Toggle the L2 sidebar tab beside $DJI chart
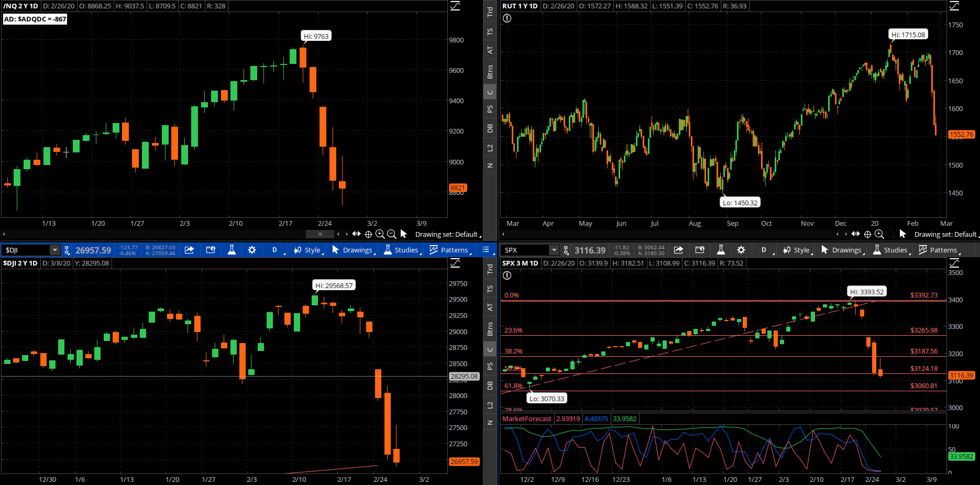The height and width of the screenshot is (485, 980). click(x=490, y=405)
